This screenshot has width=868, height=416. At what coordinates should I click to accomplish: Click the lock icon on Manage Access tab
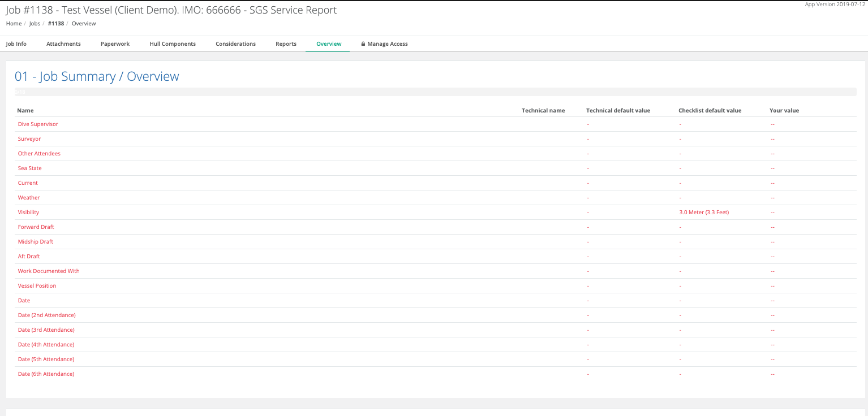click(x=363, y=44)
